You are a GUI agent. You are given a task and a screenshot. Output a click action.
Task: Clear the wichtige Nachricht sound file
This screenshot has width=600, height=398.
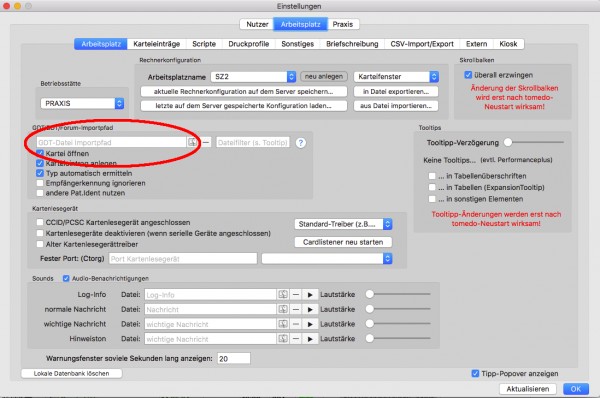(x=296, y=324)
